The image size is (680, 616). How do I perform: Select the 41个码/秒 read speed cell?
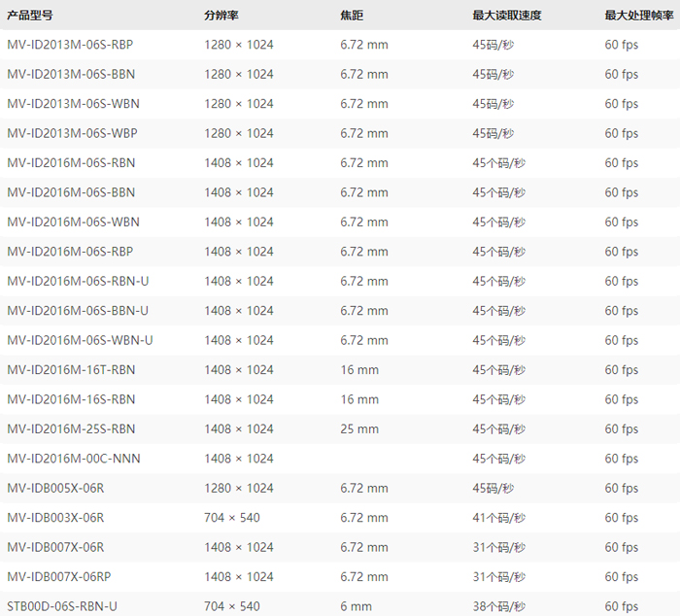498,518
